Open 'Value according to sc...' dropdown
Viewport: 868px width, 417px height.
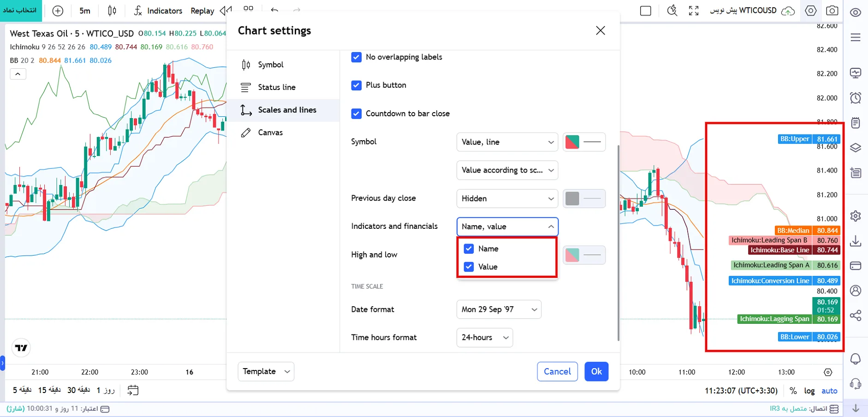[x=507, y=170]
